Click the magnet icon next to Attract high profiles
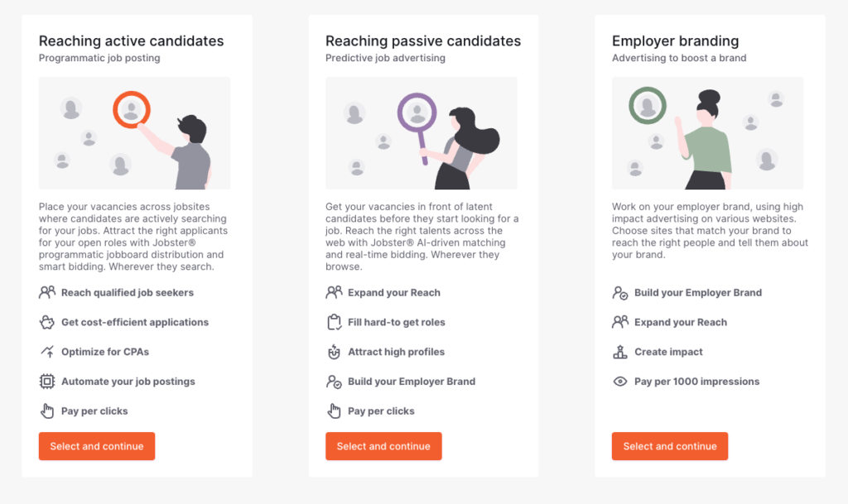Image resolution: width=848 pixels, height=504 pixels. pos(334,352)
